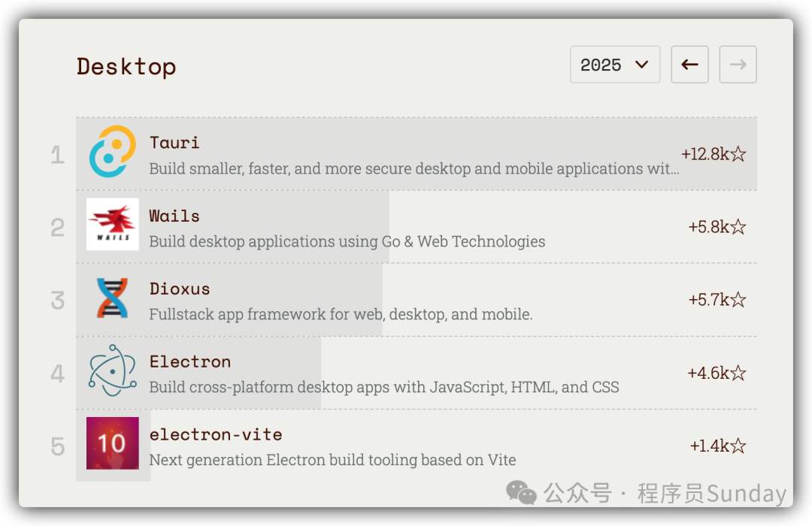Click the Desktop category heading

[x=126, y=66]
